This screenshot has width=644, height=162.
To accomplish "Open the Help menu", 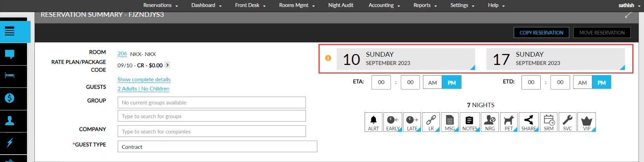I will pos(496,5).
